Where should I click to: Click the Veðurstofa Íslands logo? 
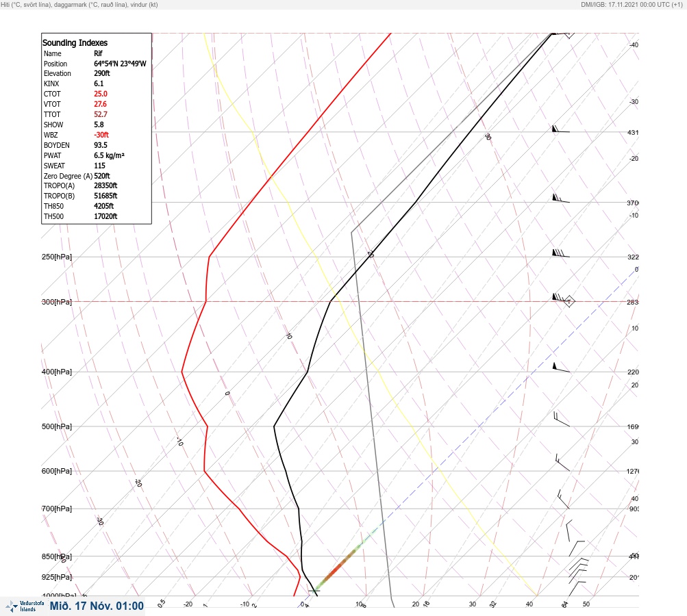pyautogui.click(x=25, y=606)
